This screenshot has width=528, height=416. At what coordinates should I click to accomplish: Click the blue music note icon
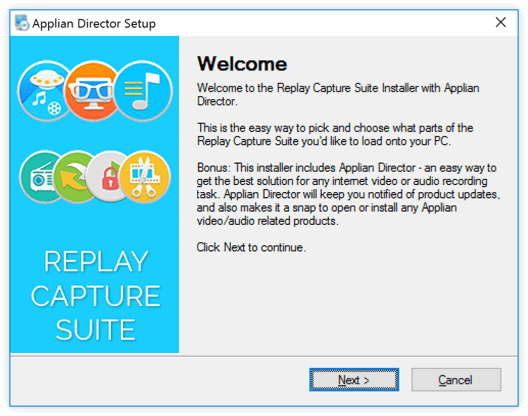pos(143,91)
